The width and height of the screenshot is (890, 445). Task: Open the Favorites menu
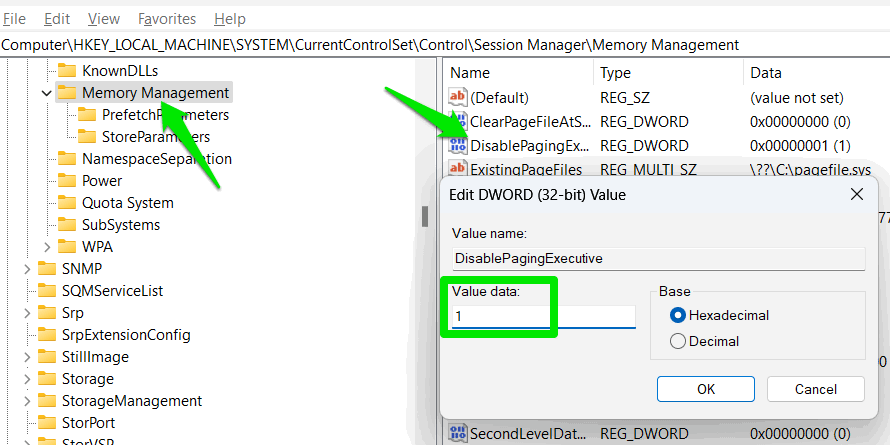point(167,19)
